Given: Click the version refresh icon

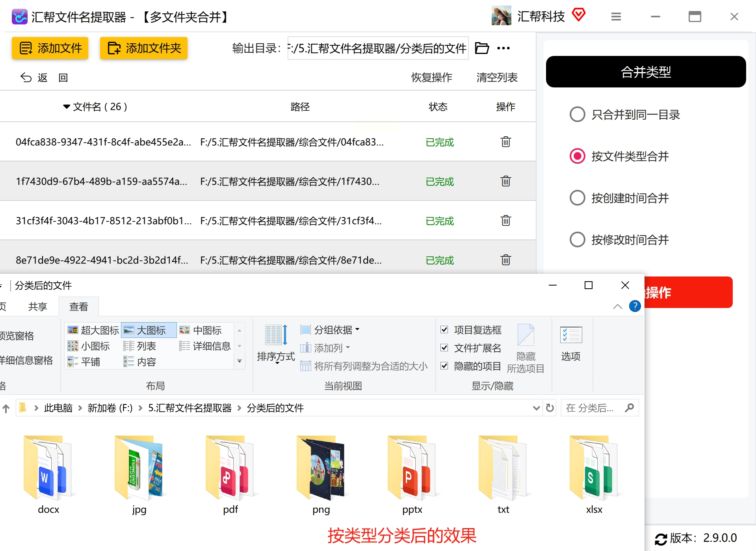Looking at the screenshot, I should pyautogui.click(x=661, y=539).
